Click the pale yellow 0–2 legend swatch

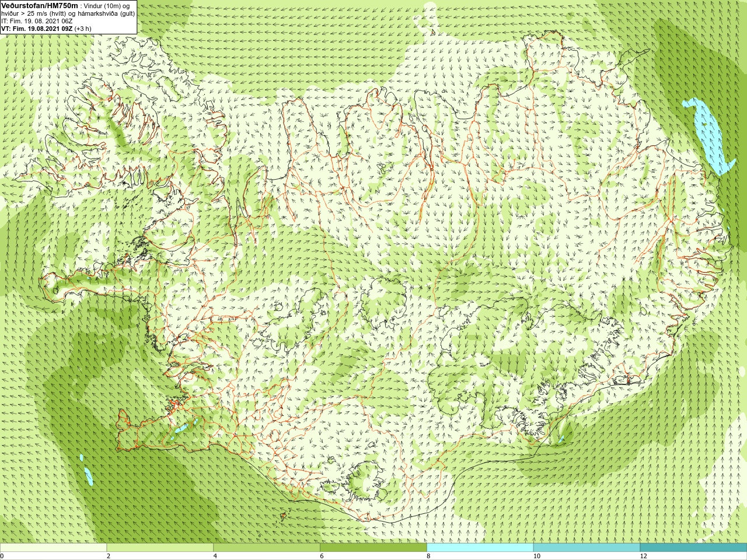(53, 548)
